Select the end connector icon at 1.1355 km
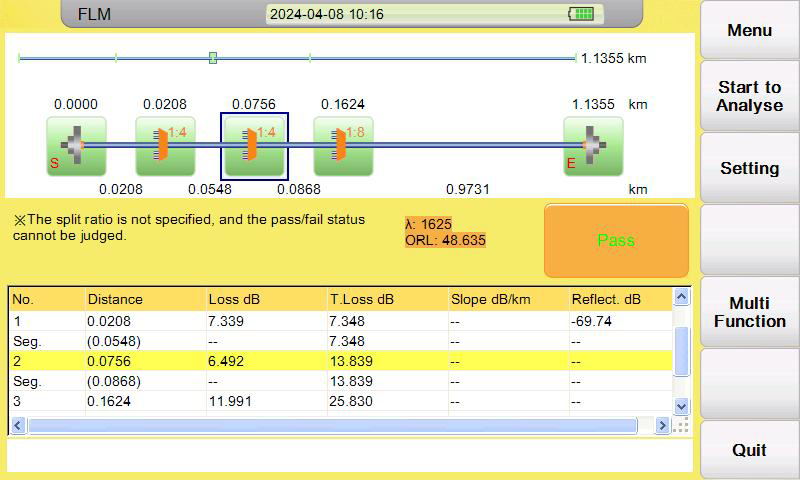Image resolution: width=800 pixels, height=480 pixels. 593,146
